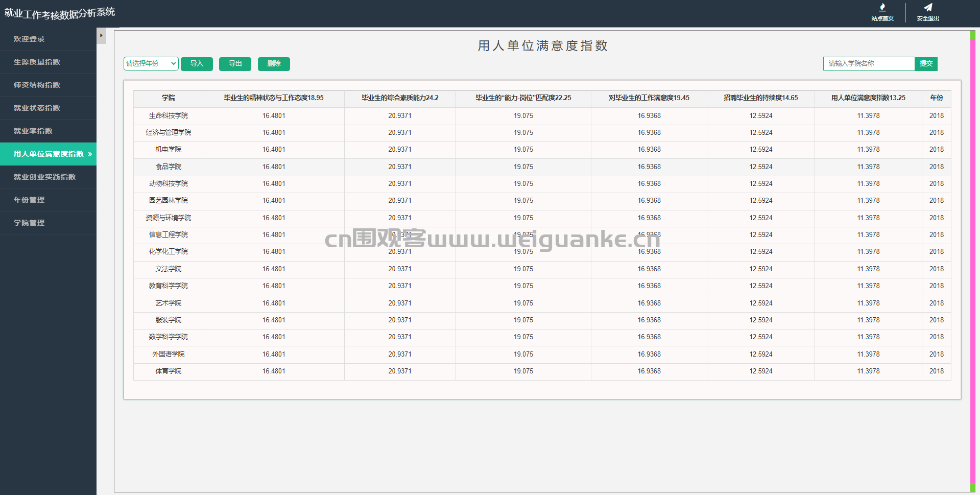Open 师资结构指数 menu item

coord(48,85)
